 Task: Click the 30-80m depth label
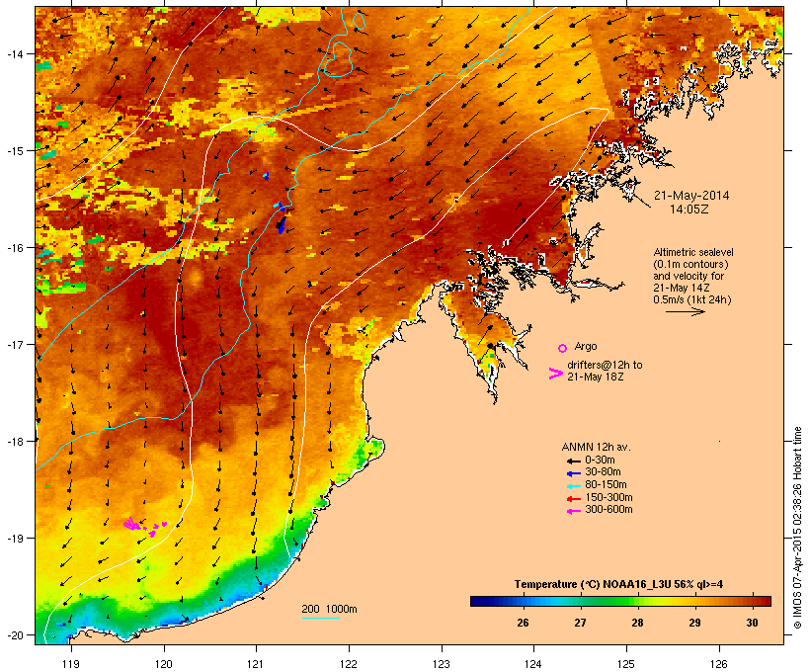pyautogui.click(x=603, y=472)
